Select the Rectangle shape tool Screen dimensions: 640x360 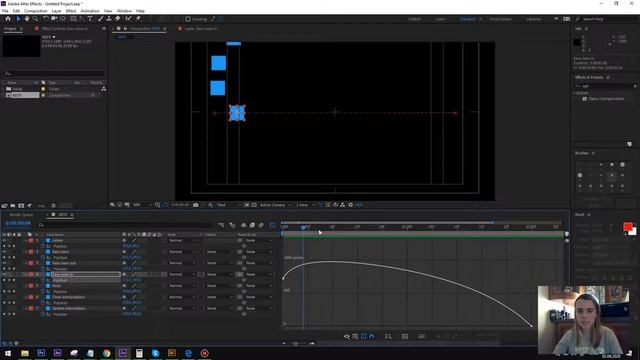point(73,19)
